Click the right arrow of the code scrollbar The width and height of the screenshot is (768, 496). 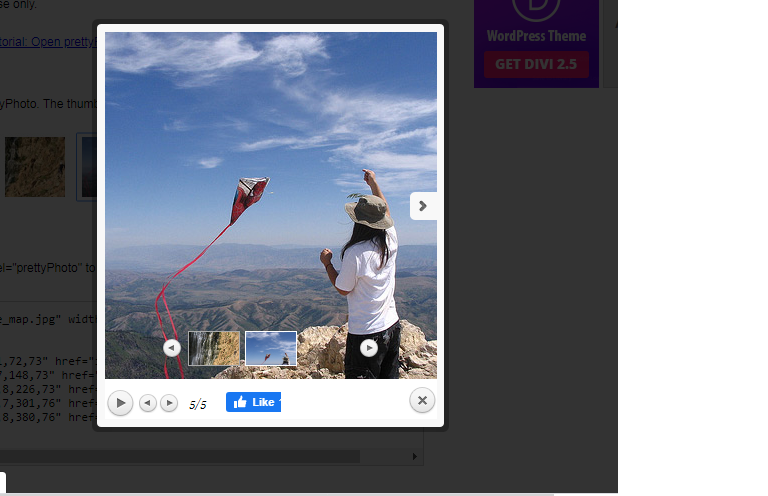[415, 456]
